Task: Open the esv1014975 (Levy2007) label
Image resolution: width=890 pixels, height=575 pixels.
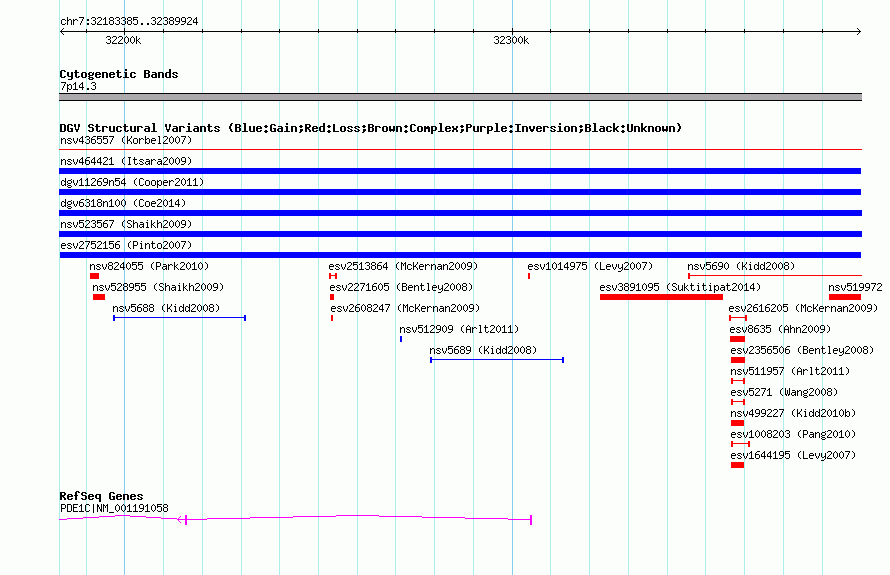Action: (x=590, y=266)
